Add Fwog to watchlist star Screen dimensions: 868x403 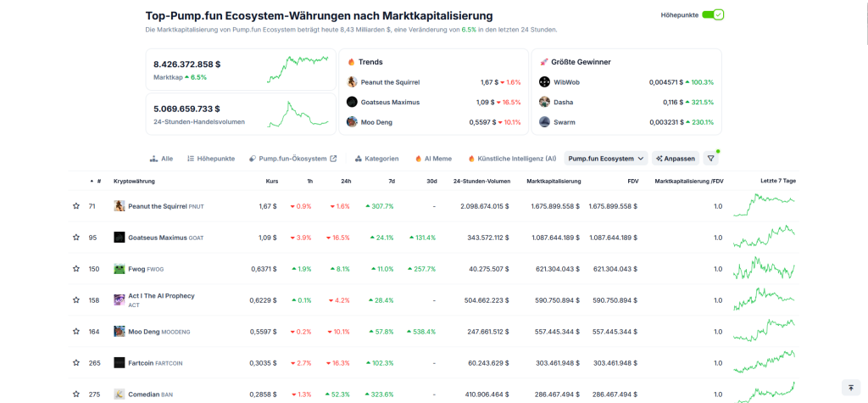tap(75, 268)
